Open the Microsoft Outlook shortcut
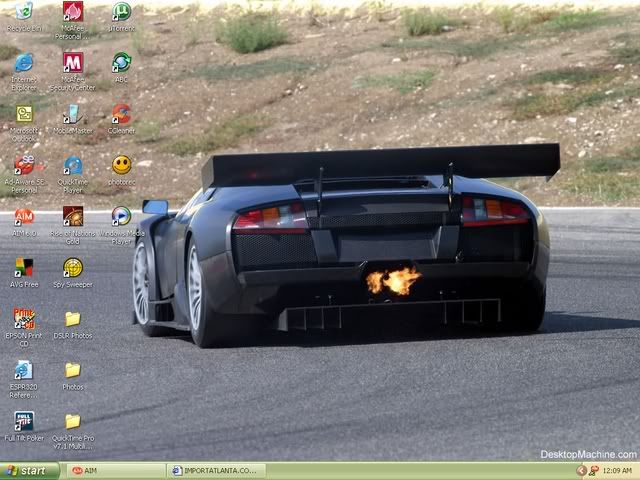640x480 pixels. click(24, 114)
